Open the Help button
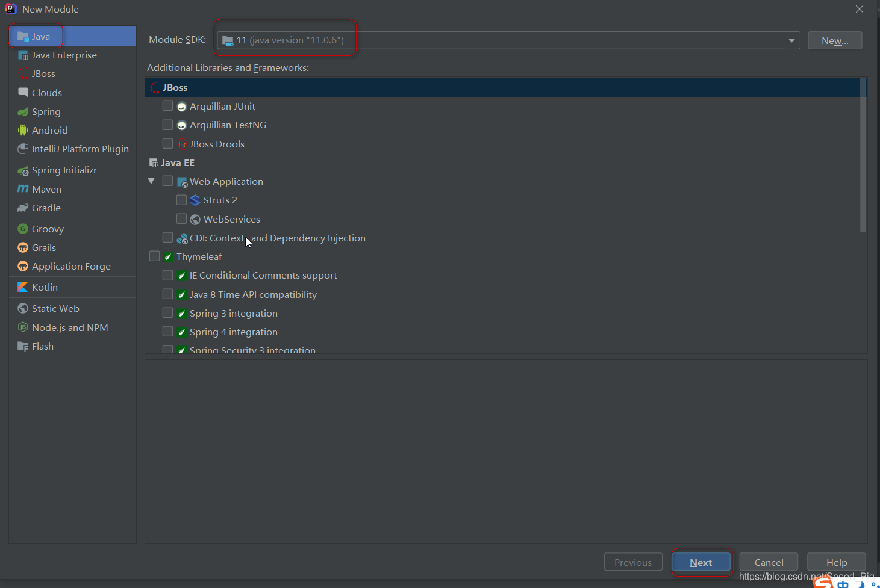 (x=837, y=562)
